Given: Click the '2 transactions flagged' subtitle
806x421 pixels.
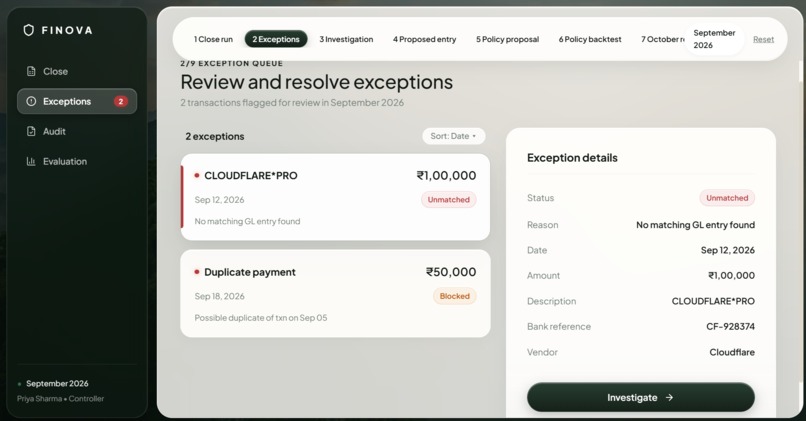Looking at the screenshot, I should [292, 103].
